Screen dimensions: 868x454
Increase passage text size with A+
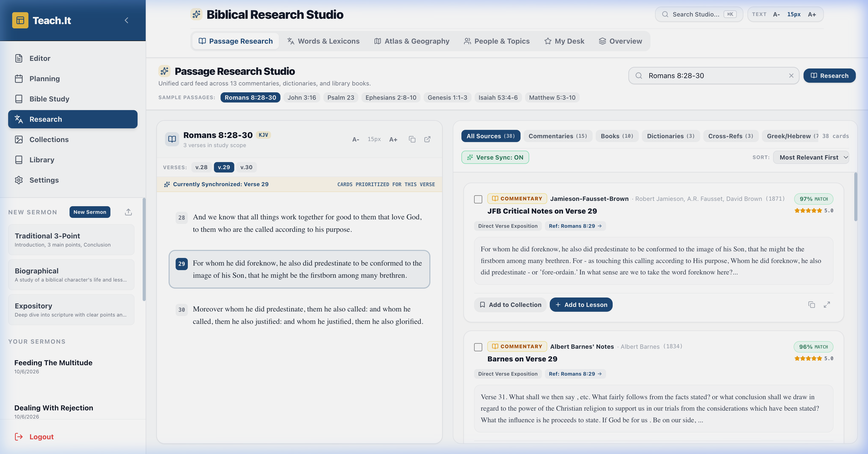pos(393,139)
